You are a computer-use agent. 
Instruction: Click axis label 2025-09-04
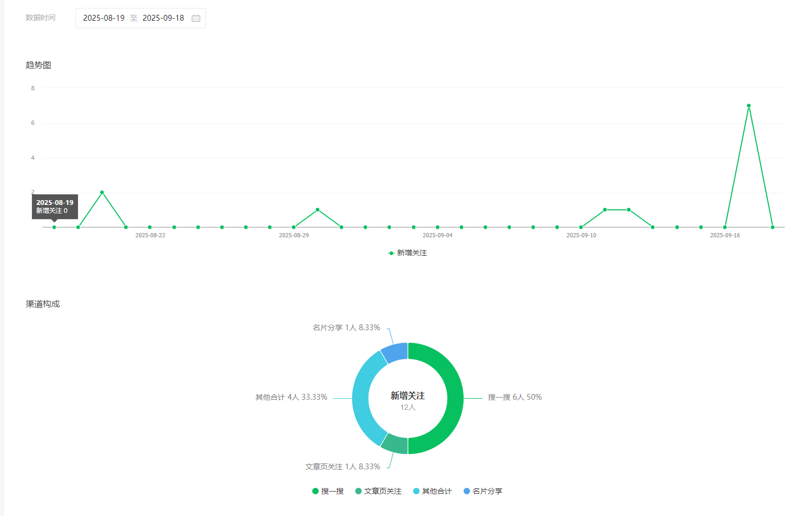coord(438,235)
